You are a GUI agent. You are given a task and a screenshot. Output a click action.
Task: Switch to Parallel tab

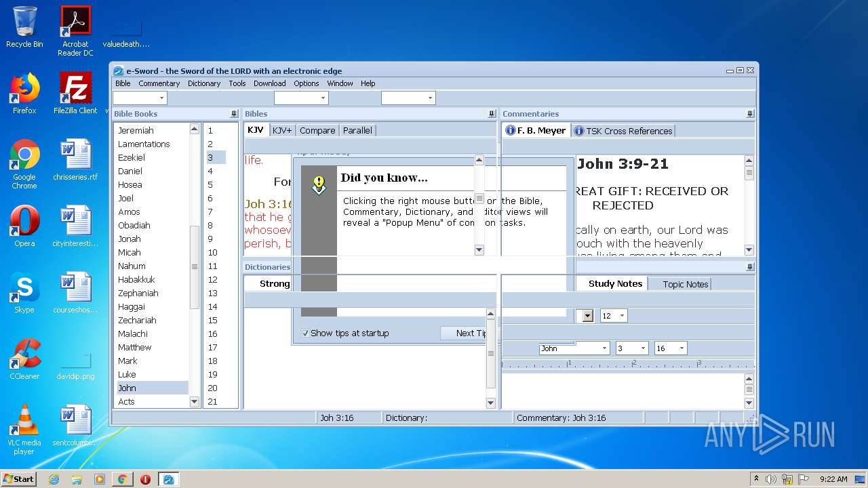click(x=357, y=130)
